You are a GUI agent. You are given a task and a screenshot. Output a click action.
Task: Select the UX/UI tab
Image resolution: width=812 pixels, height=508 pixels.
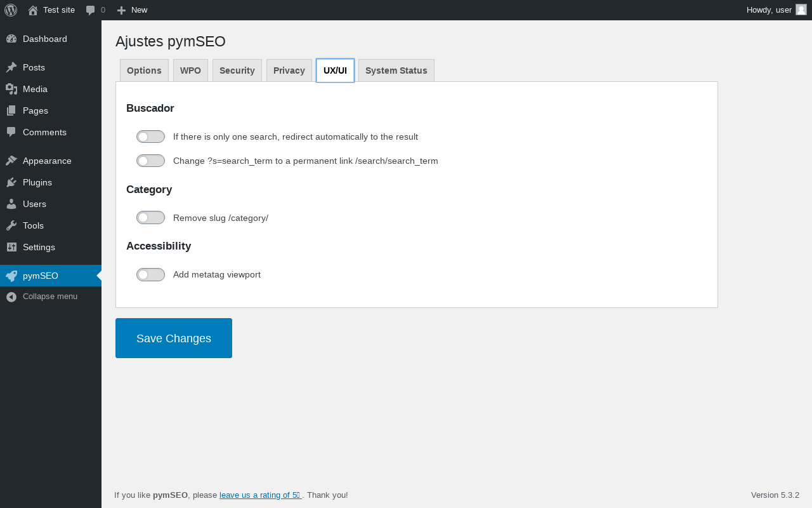tap(335, 70)
